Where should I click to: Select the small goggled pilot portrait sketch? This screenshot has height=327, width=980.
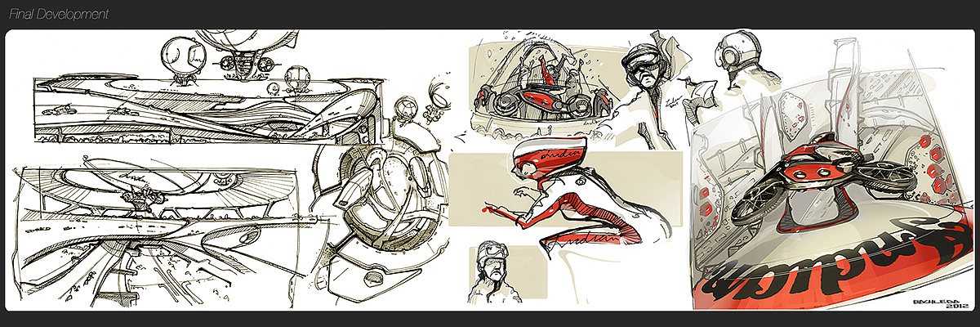click(492, 273)
